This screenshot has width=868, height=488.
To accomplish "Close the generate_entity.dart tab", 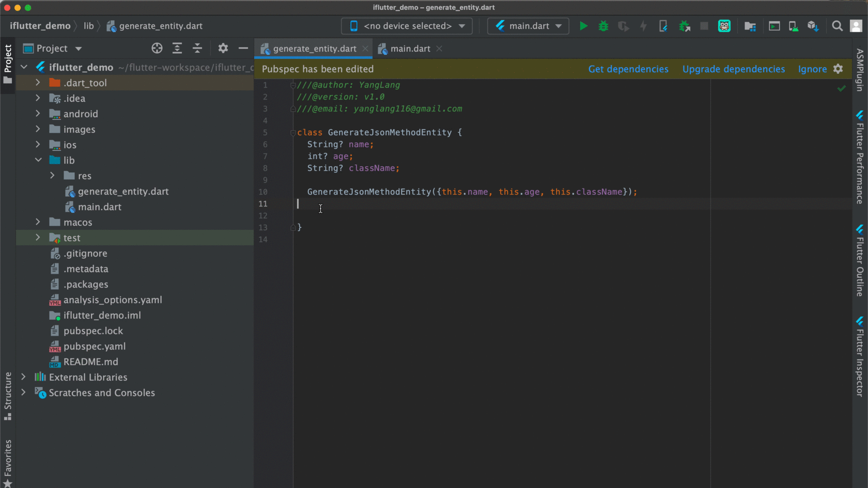I will pyautogui.click(x=365, y=49).
